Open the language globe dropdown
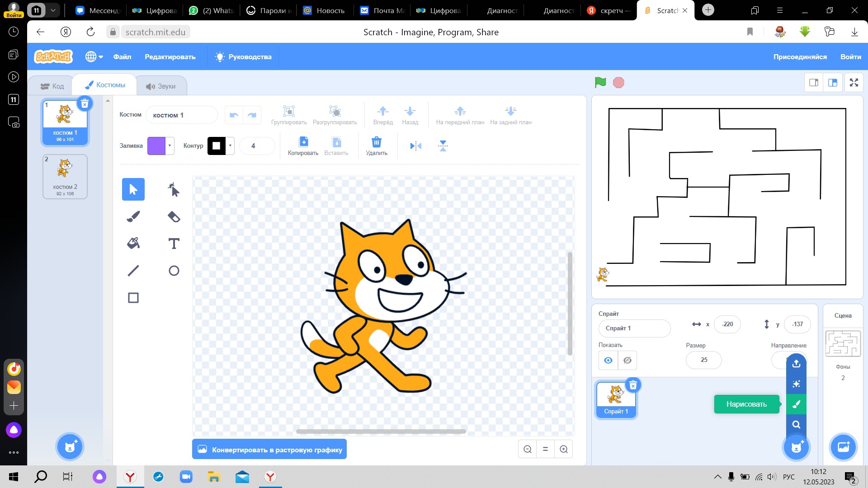This screenshot has height=488, width=868. tap(94, 57)
